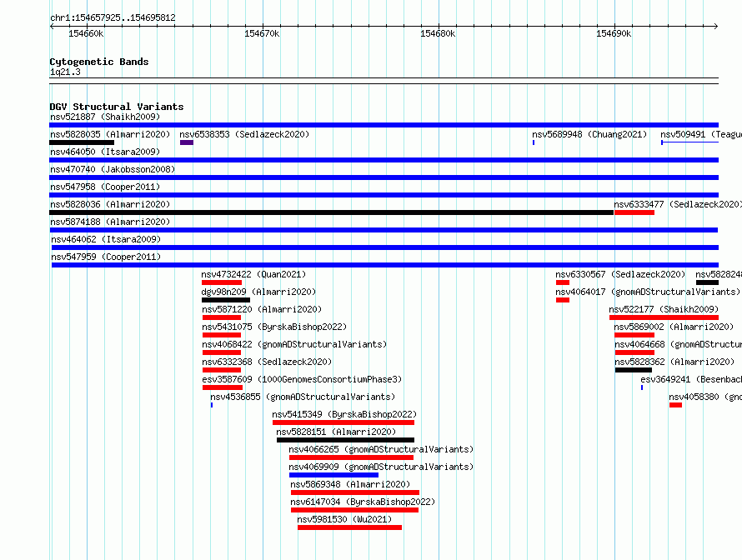Click the long black nsv5828036 variant bar
The width and height of the screenshot is (742, 560).
click(x=331, y=212)
